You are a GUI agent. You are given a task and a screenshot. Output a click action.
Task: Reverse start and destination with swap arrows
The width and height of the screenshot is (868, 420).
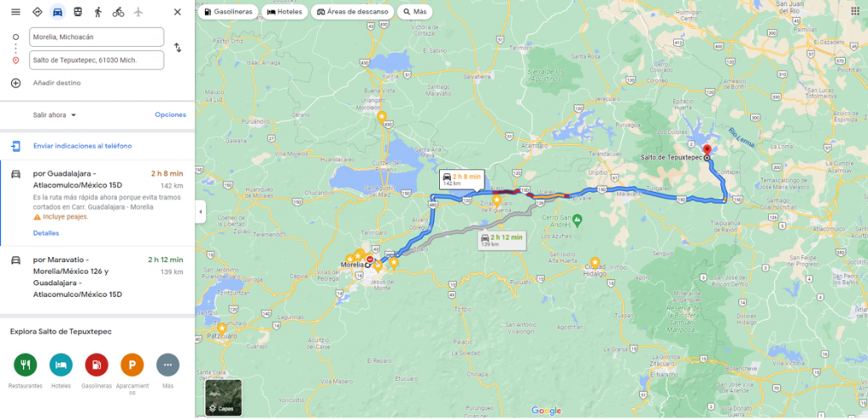click(178, 48)
